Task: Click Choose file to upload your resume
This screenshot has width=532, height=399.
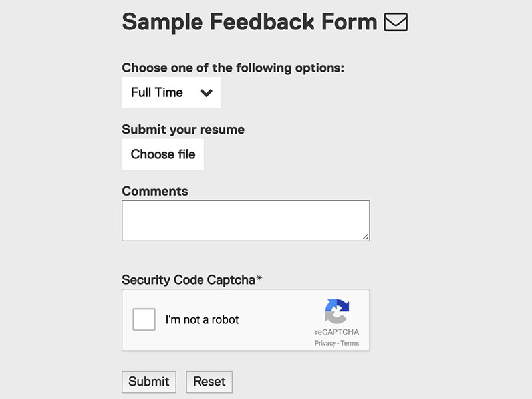Action: [x=162, y=154]
